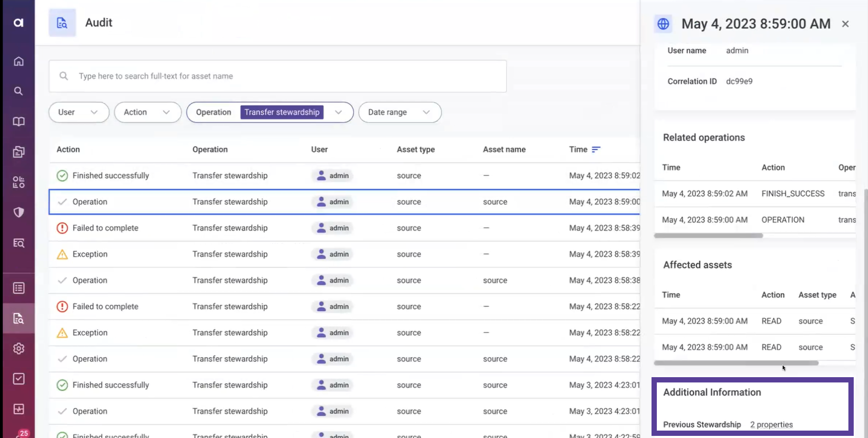
Task: Click the shield icon in sidebar
Action: [x=19, y=213]
